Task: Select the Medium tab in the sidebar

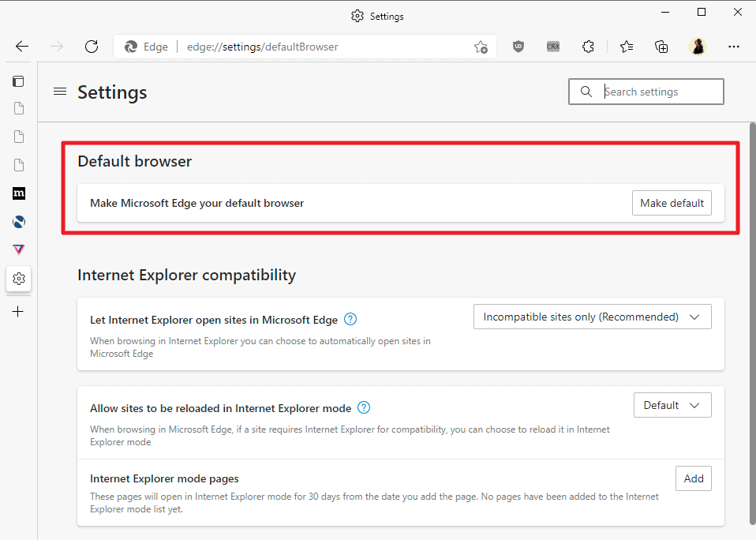Action: pyautogui.click(x=19, y=193)
